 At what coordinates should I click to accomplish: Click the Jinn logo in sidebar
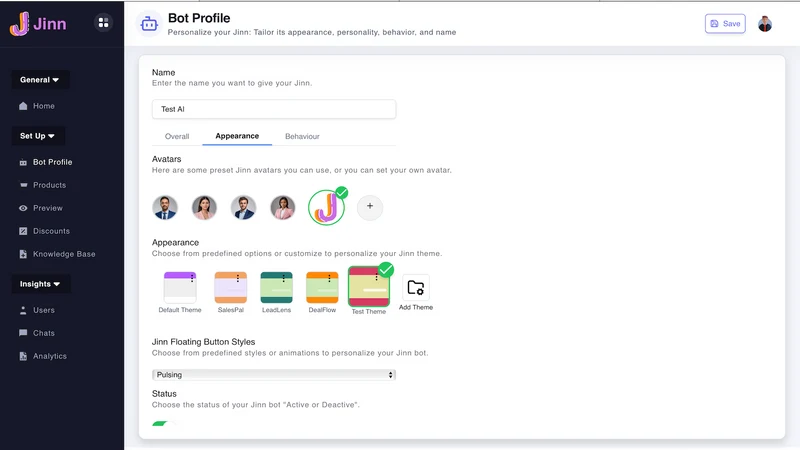(38, 24)
